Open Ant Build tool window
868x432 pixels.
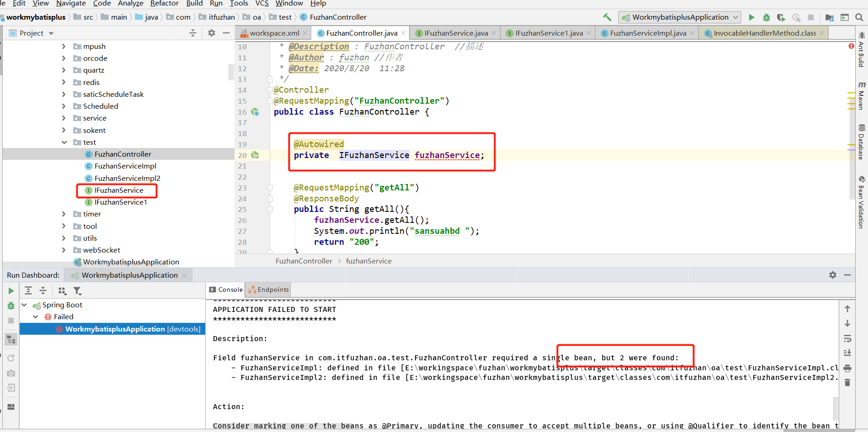(x=862, y=49)
